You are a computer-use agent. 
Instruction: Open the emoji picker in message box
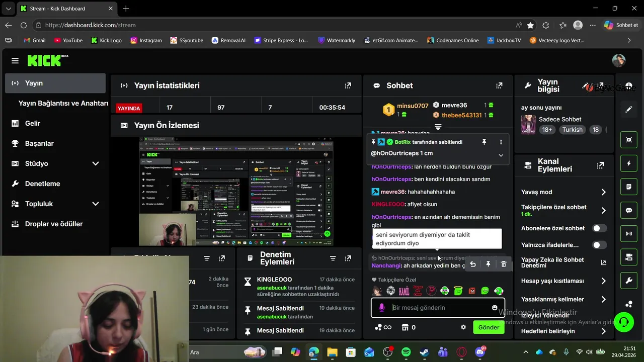click(x=495, y=308)
